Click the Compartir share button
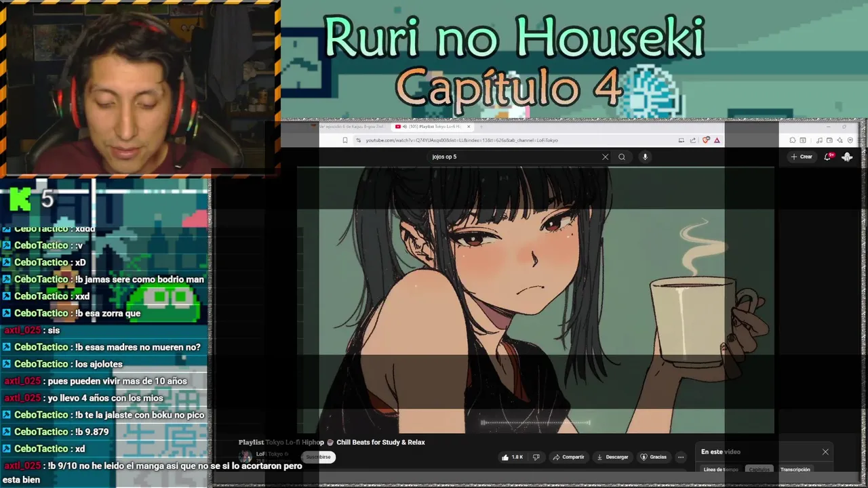The image size is (868, 488). [569, 457]
